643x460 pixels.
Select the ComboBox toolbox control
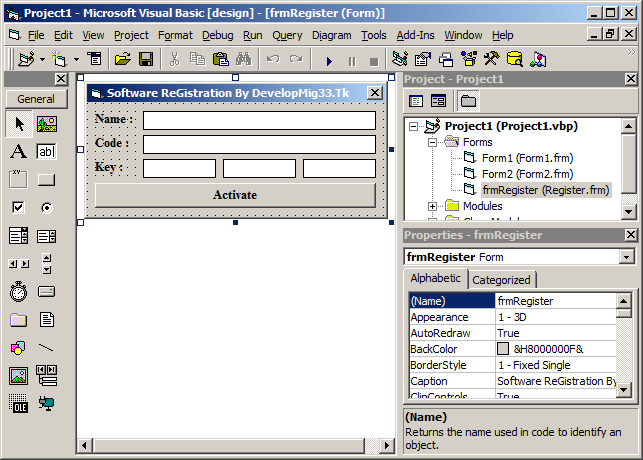[19, 236]
